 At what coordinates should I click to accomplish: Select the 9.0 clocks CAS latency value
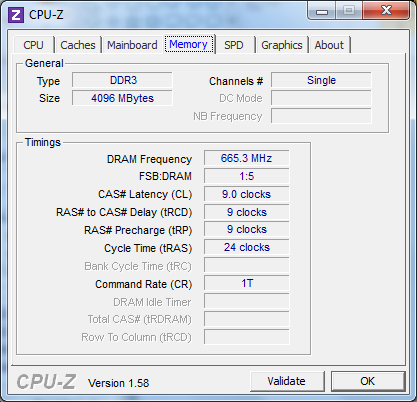[247, 194]
